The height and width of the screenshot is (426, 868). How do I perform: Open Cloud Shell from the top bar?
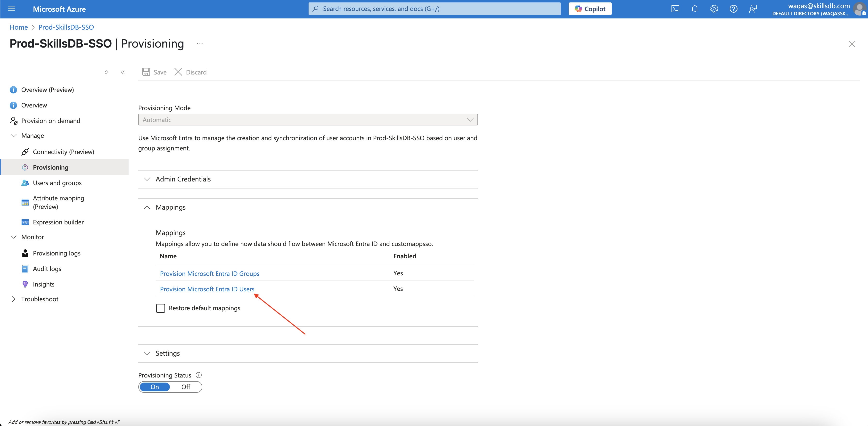point(675,9)
